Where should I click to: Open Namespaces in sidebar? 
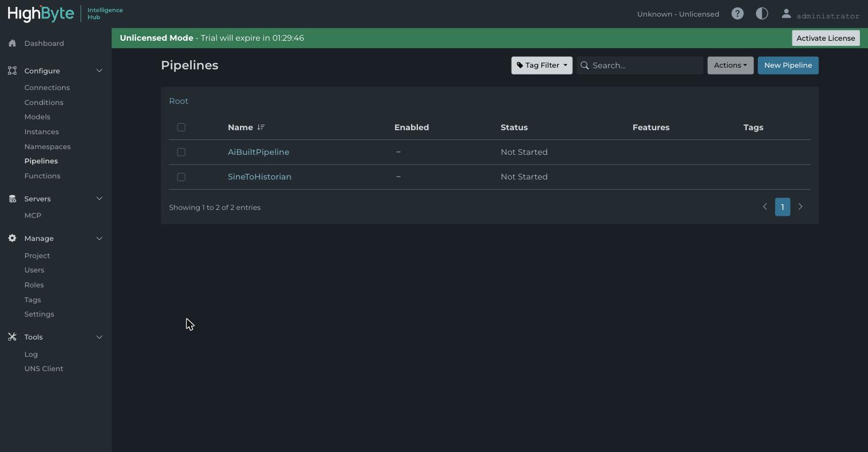pos(48,146)
